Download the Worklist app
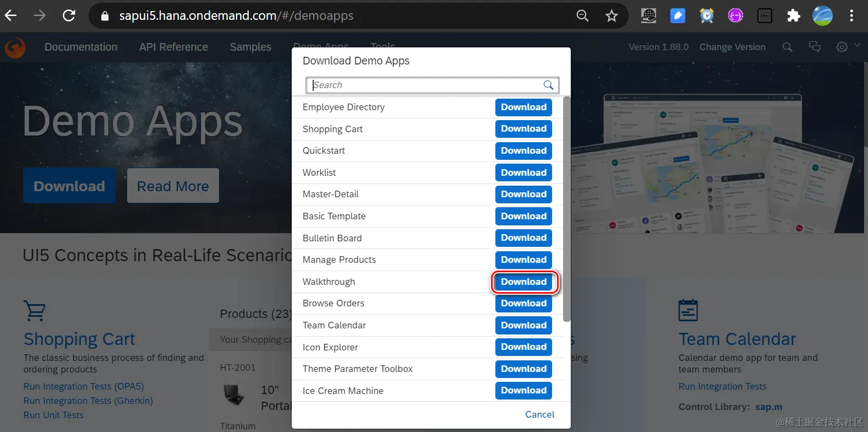This screenshot has width=868, height=432. tap(523, 172)
